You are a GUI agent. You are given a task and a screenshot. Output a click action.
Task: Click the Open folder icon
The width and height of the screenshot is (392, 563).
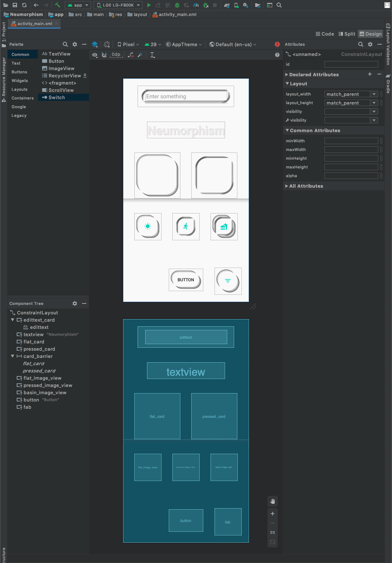pyautogui.click(x=5, y=5)
